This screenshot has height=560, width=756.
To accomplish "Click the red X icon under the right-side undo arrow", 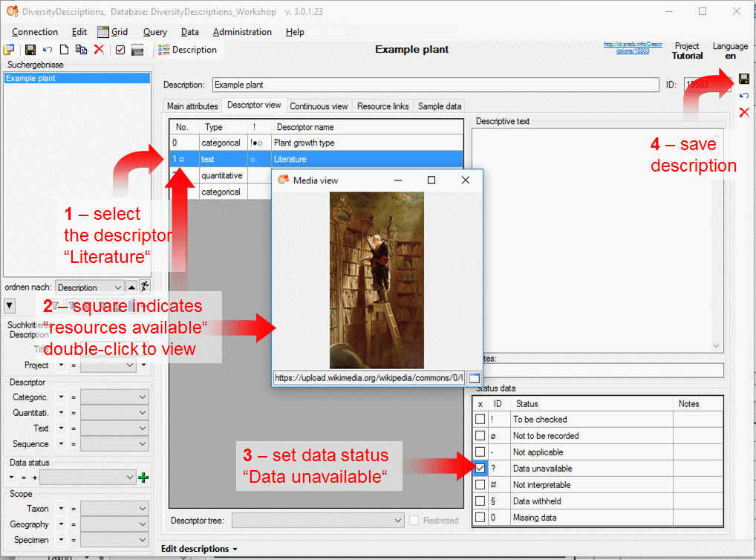I will click(744, 112).
